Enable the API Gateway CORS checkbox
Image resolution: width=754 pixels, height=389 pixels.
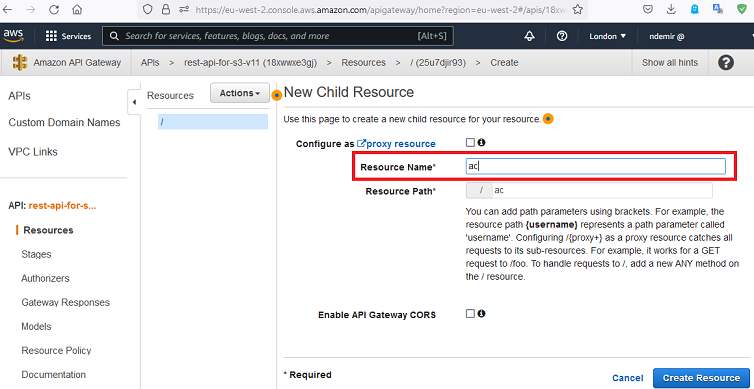(x=470, y=314)
